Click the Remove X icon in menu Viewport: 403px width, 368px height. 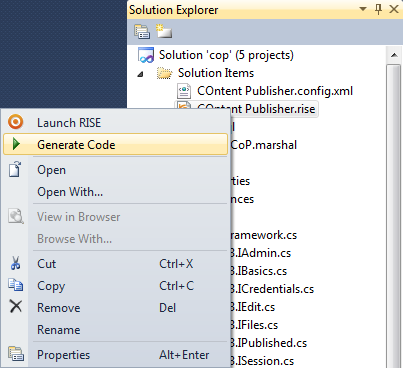(16, 306)
